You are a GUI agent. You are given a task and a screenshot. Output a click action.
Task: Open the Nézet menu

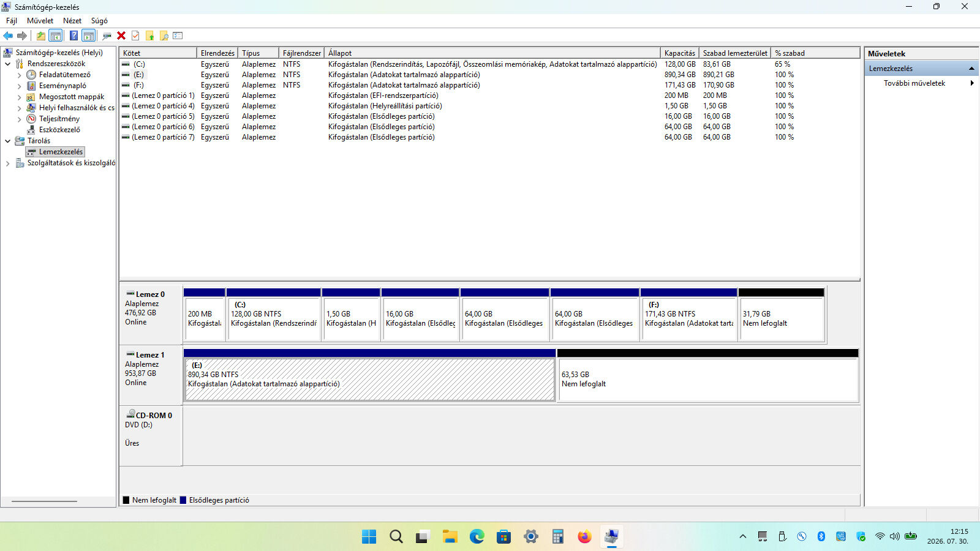(72, 21)
